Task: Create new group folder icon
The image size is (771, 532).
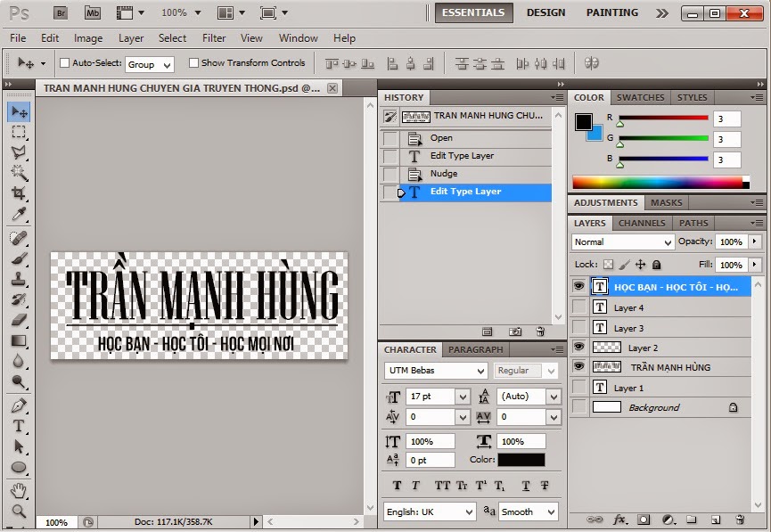Action: pyautogui.click(x=692, y=520)
